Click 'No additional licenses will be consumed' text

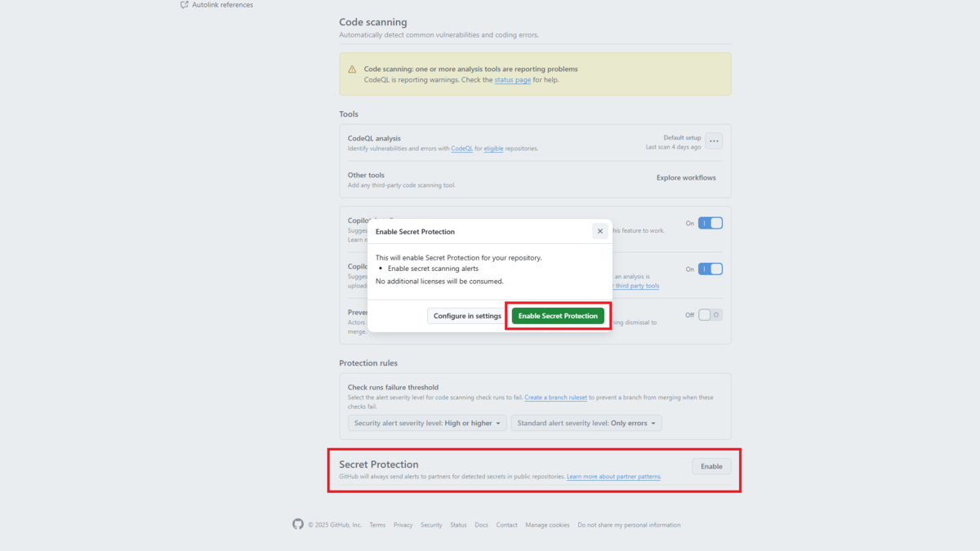[x=439, y=281]
